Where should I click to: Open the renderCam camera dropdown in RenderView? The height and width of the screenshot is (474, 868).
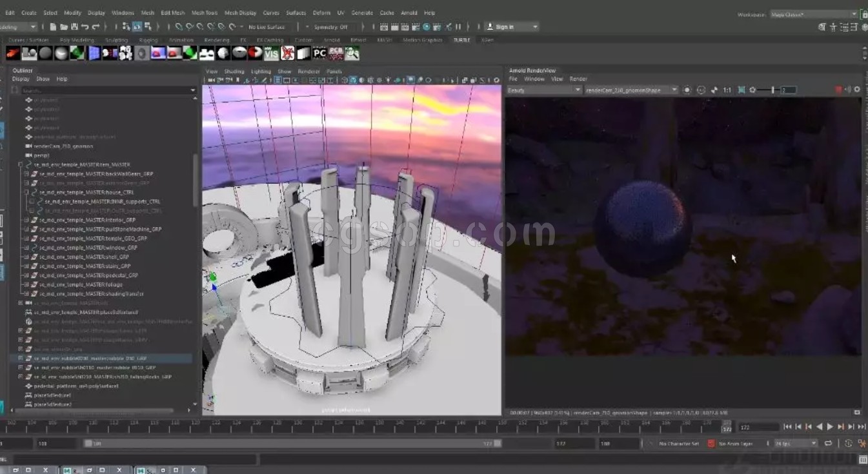click(x=631, y=90)
